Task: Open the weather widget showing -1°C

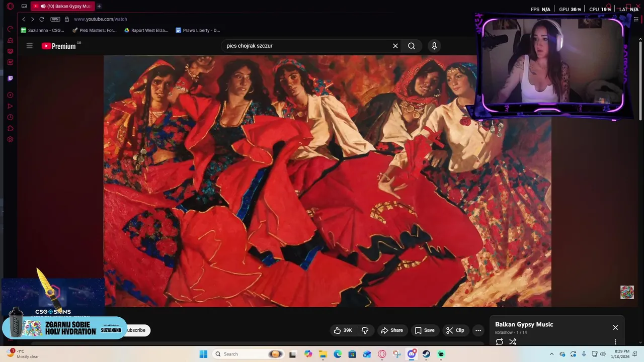Action: point(23,354)
